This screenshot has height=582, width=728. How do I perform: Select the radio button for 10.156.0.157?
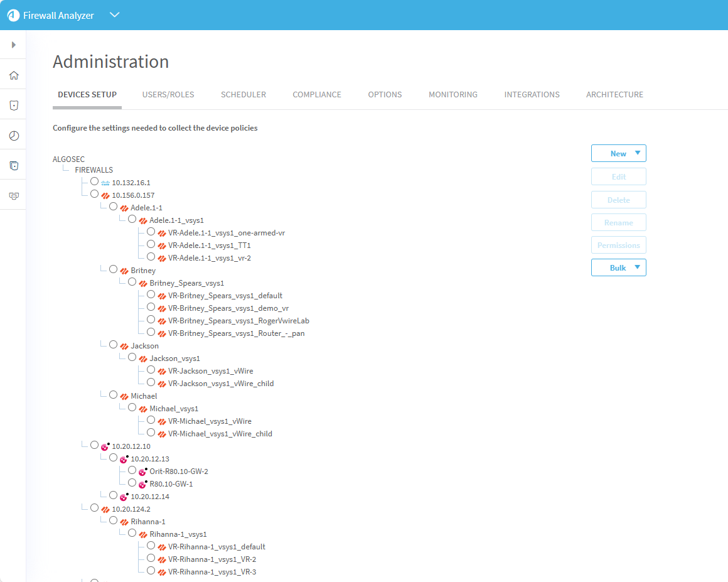tap(94, 194)
